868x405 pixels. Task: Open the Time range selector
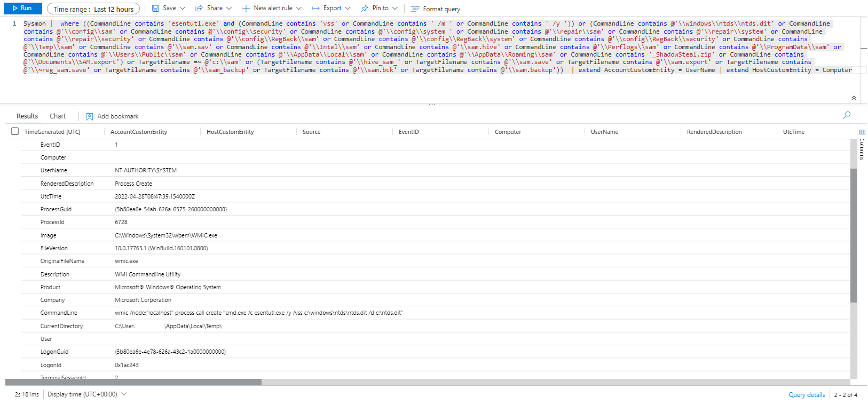click(x=93, y=9)
